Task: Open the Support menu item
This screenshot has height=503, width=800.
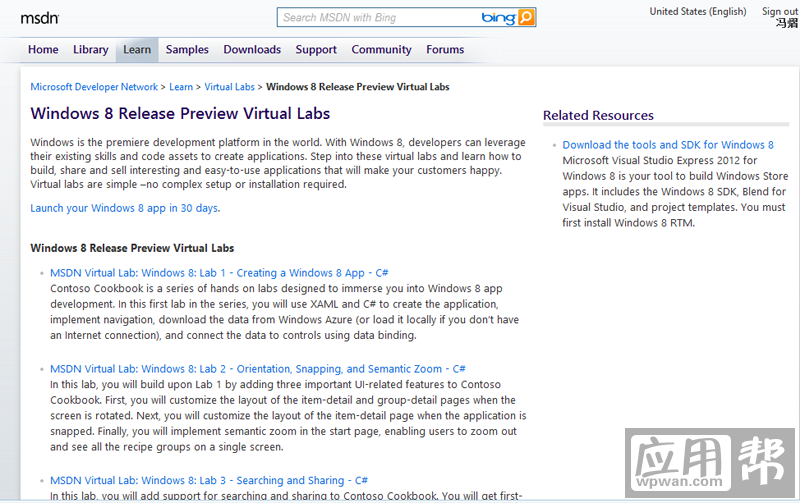Action: pyautogui.click(x=316, y=49)
